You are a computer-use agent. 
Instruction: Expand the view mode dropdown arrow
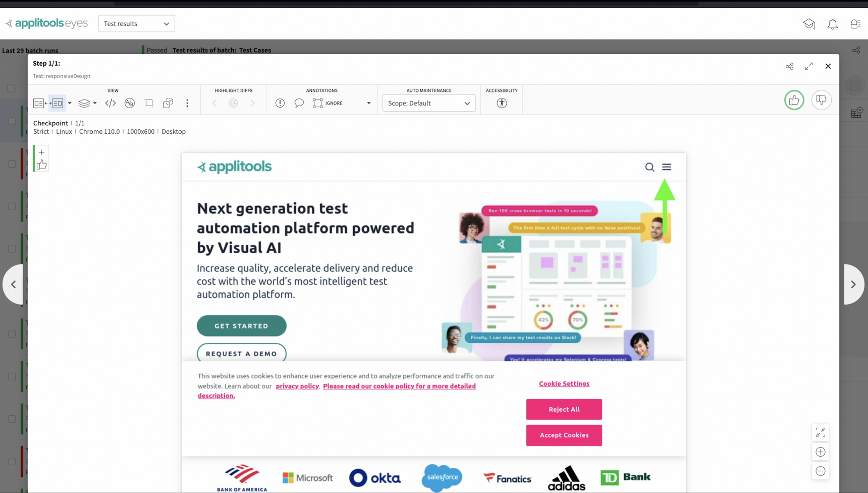coord(70,103)
